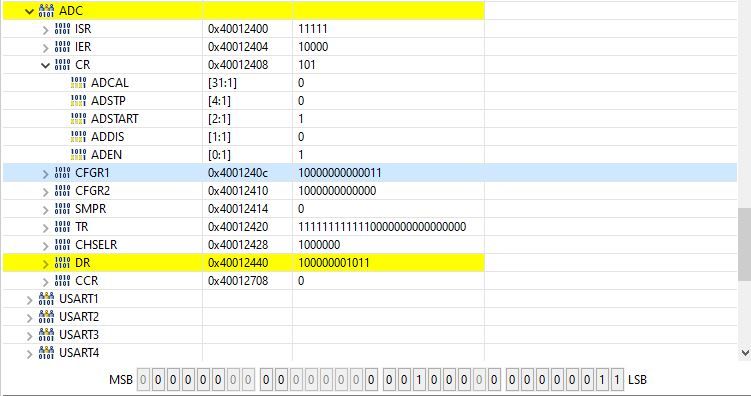Click address 0x40012400 of ISR

tap(238, 29)
